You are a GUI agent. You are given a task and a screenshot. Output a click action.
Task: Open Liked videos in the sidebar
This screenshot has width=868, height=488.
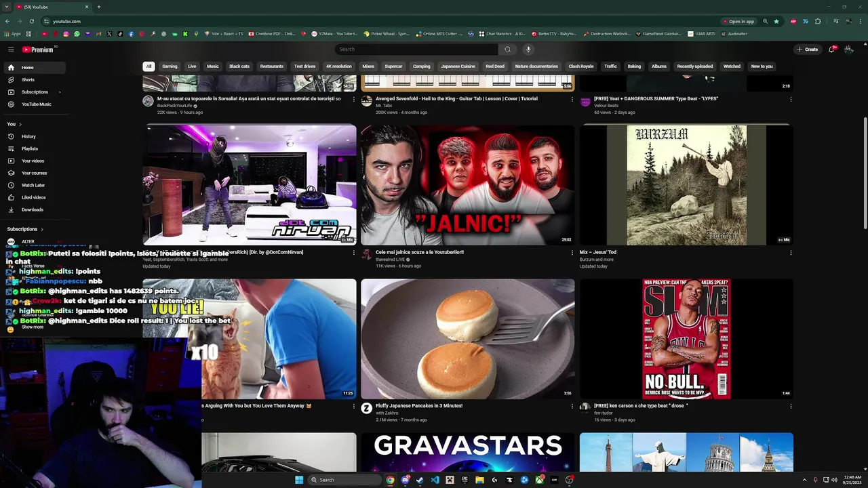34,197
